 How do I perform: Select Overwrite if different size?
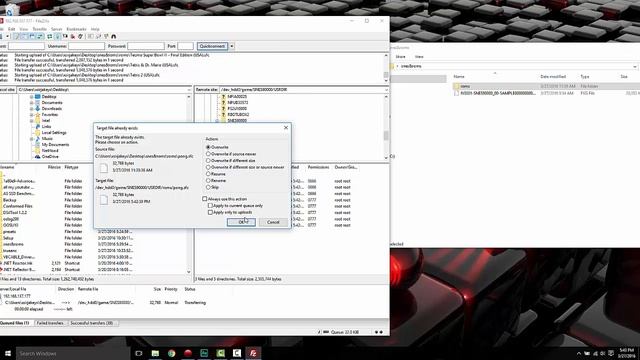208,160
